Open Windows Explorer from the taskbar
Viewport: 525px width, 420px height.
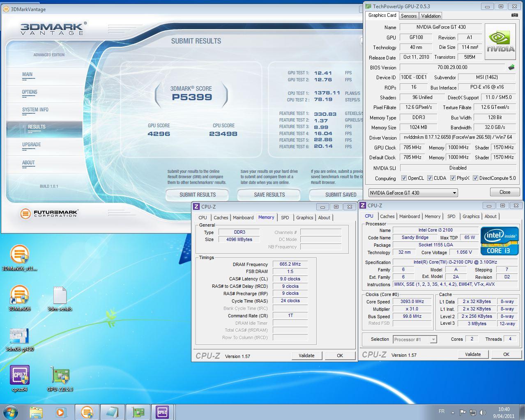click(36, 412)
